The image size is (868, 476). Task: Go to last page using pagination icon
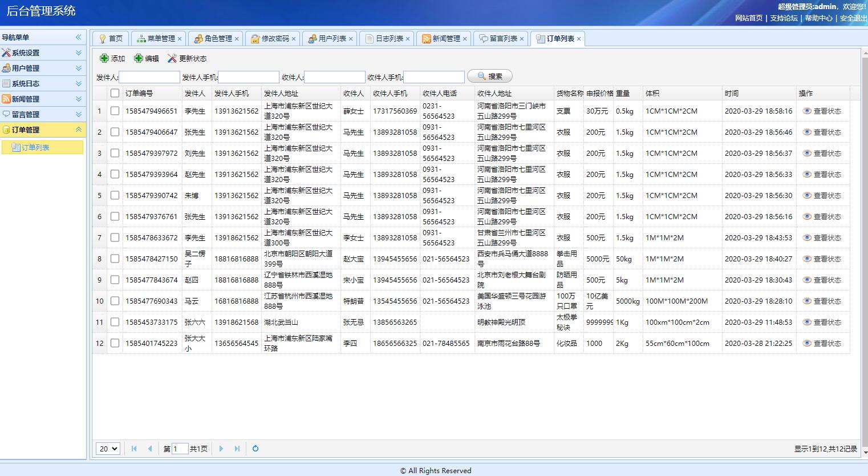[237, 449]
